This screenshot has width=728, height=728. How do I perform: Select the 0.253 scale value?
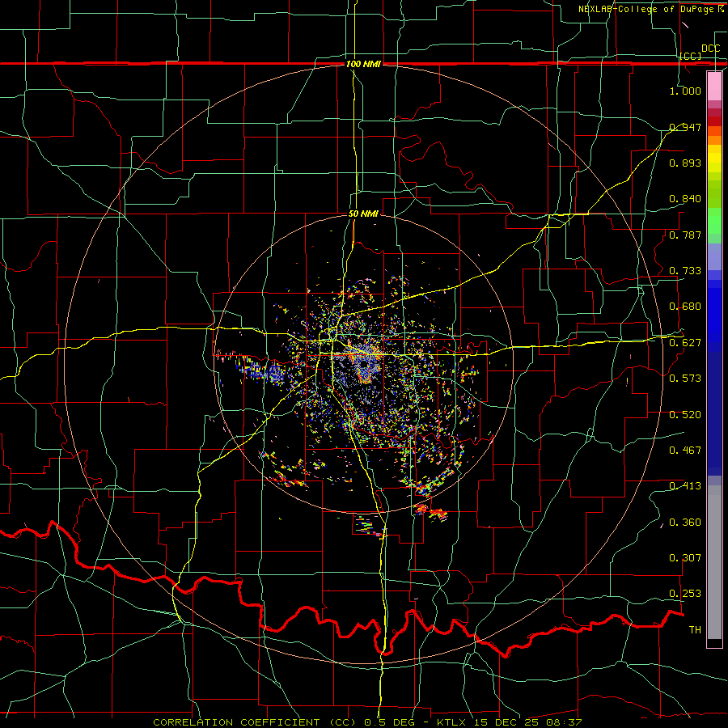tap(685, 594)
